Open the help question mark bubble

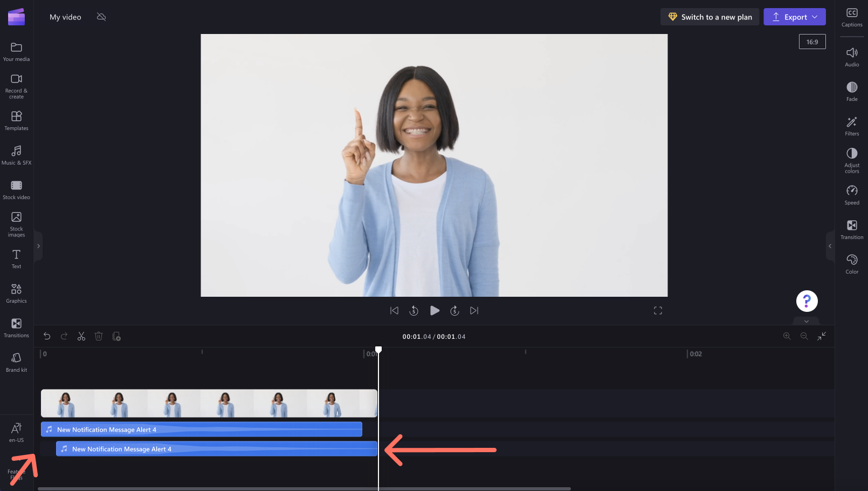point(807,301)
